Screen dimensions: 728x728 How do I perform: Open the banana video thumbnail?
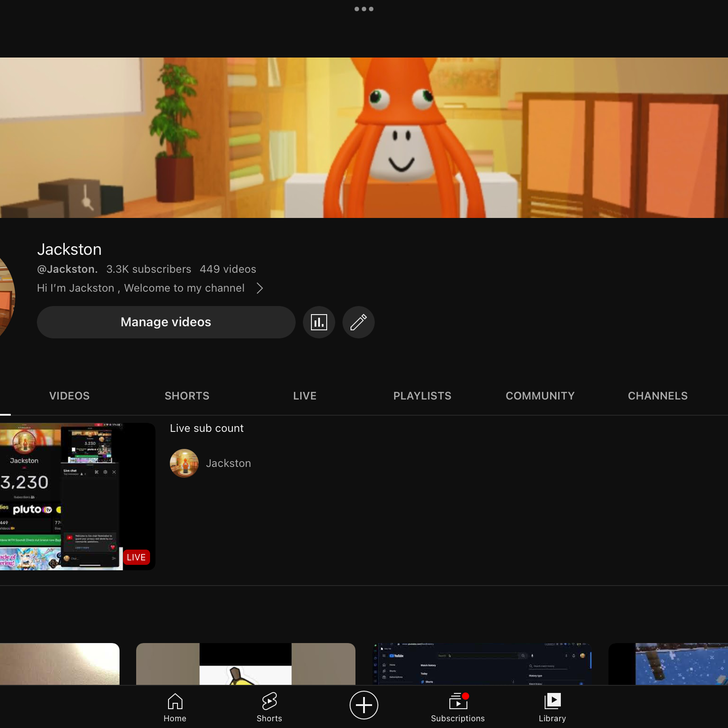pyautogui.click(x=245, y=664)
